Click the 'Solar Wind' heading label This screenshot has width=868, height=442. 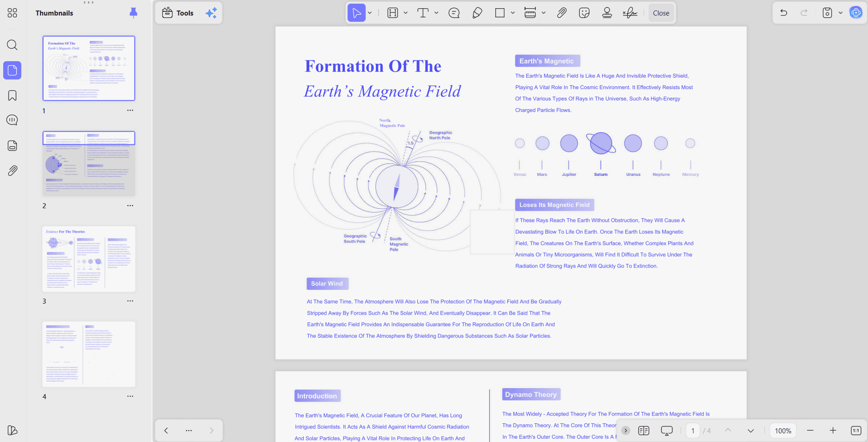(x=327, y=284)
